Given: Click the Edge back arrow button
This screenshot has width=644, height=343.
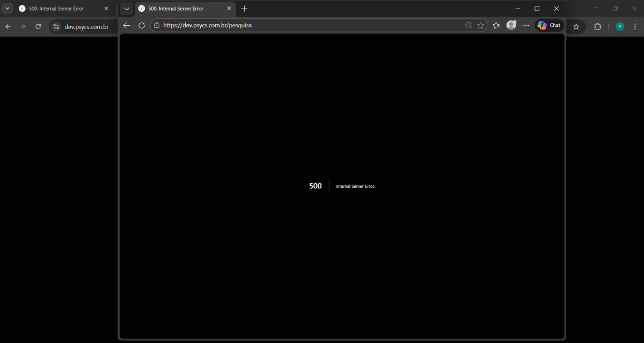Looking at the screenshot, I should [127, 25].
